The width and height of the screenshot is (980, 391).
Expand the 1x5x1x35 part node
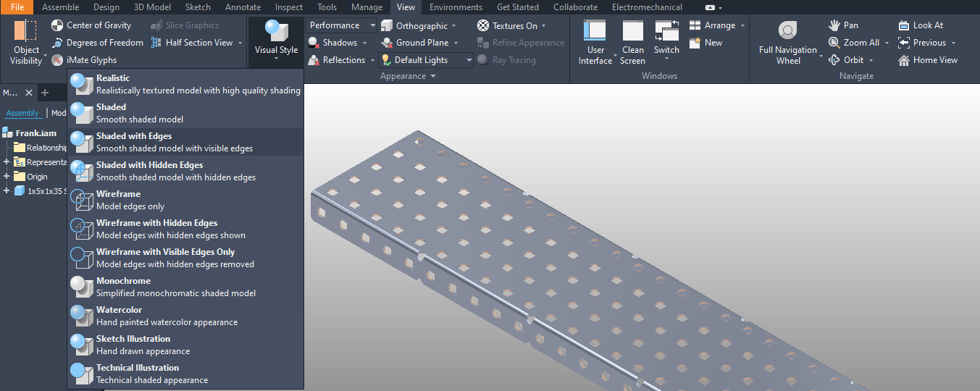tap(7, 190)
